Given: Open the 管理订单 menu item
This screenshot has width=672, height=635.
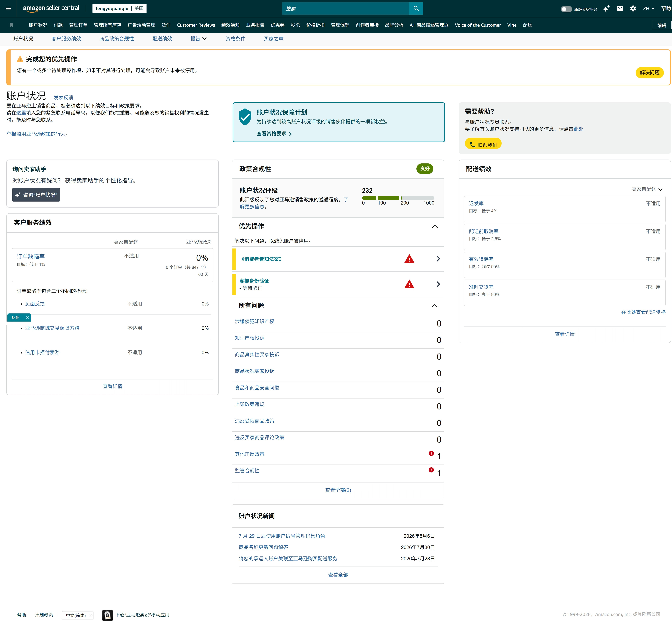Looking at the screenshot, I should (x=78, y=25).
